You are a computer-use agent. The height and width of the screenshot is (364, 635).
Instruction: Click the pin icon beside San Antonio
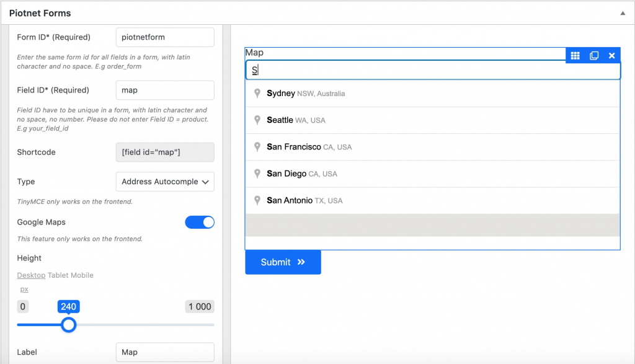(257, 200)
